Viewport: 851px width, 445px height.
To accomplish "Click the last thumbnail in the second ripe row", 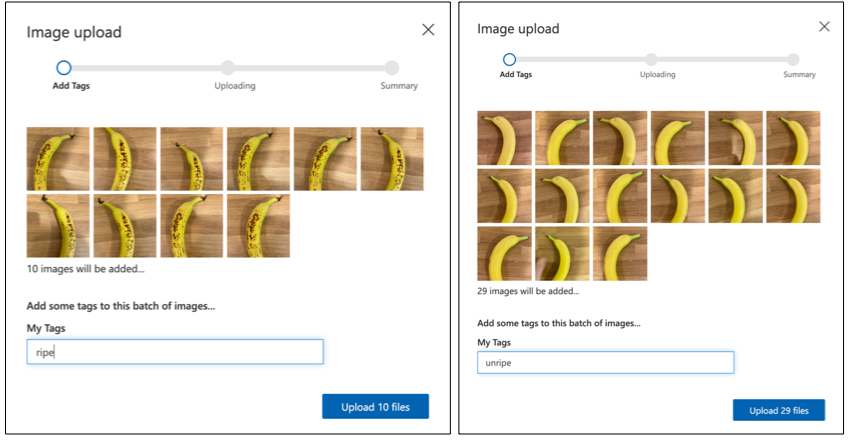I will pyautogui.click(x=258, y=226).
